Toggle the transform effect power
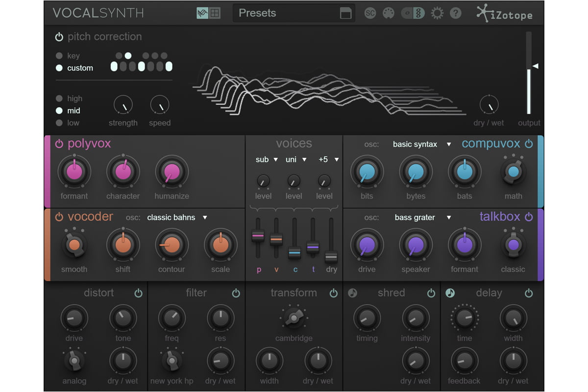The height and width of the screenshot is (392, 588). 334,293
